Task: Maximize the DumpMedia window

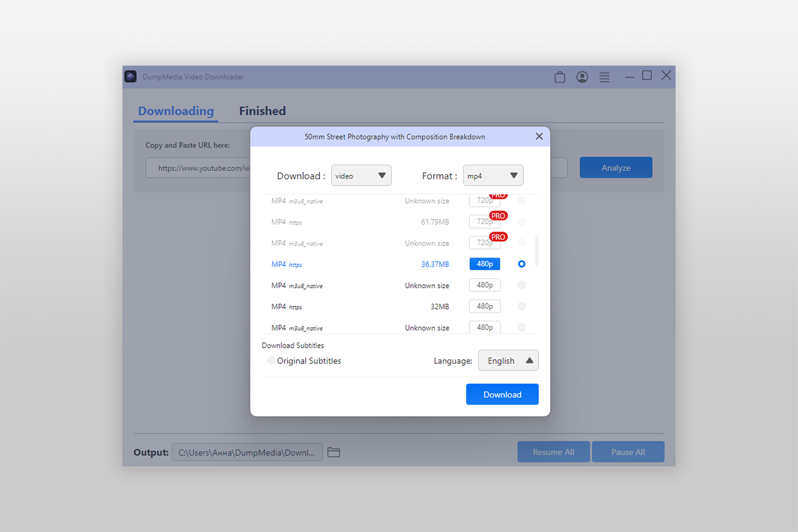Action: point(647,76)
